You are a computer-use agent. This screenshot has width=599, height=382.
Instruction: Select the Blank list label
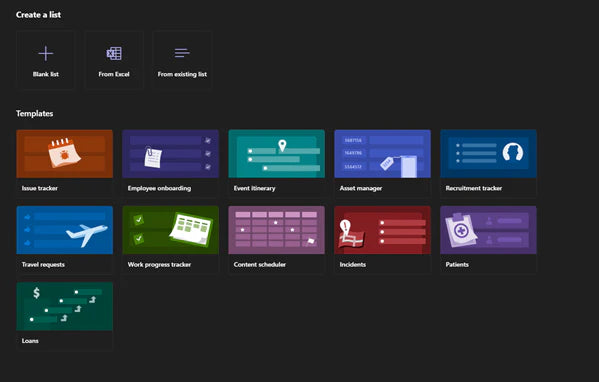[46, 74]
